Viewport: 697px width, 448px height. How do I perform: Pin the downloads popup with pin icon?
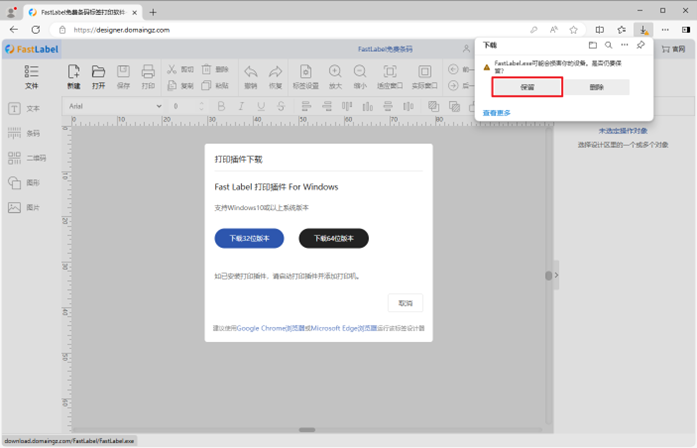[641, 45]
